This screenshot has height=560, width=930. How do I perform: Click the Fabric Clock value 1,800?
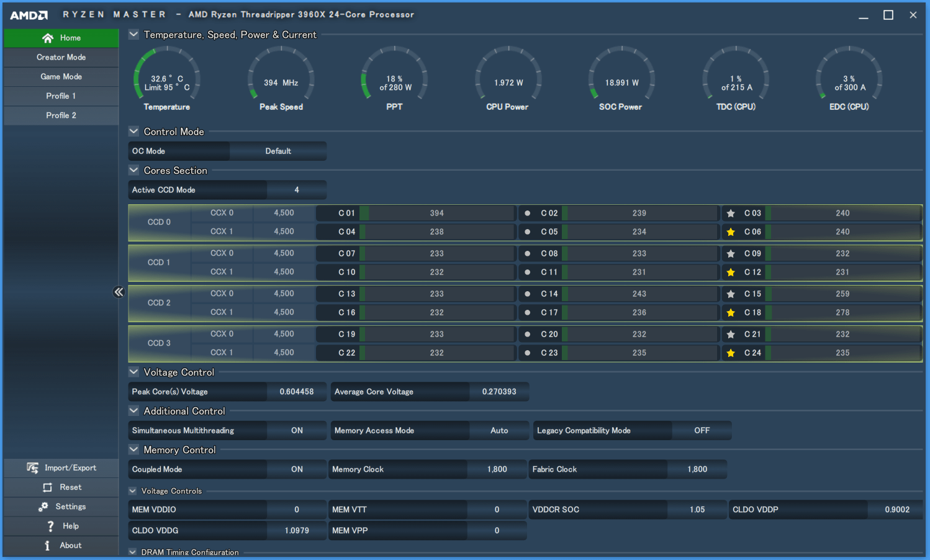coord(697,469)
